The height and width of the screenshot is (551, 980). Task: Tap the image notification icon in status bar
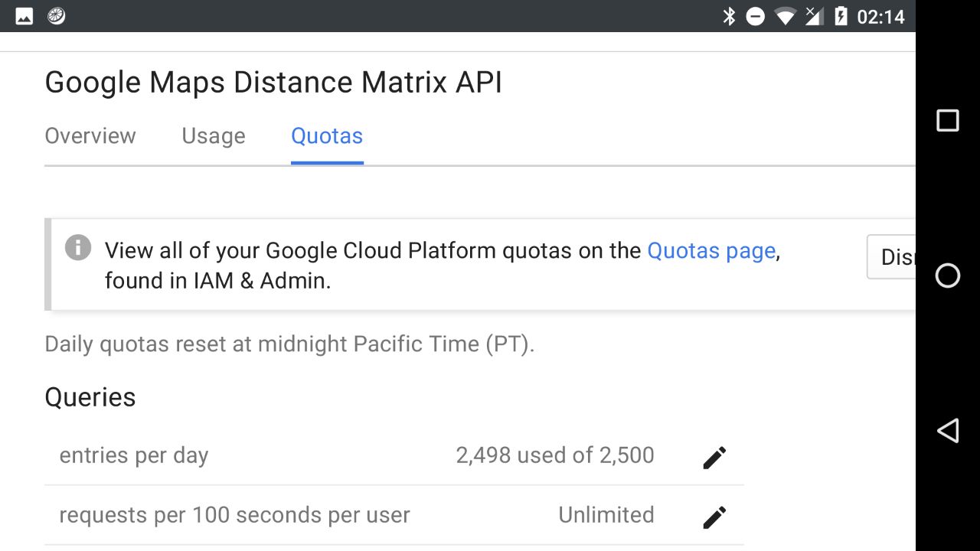[x=24, y=16]
